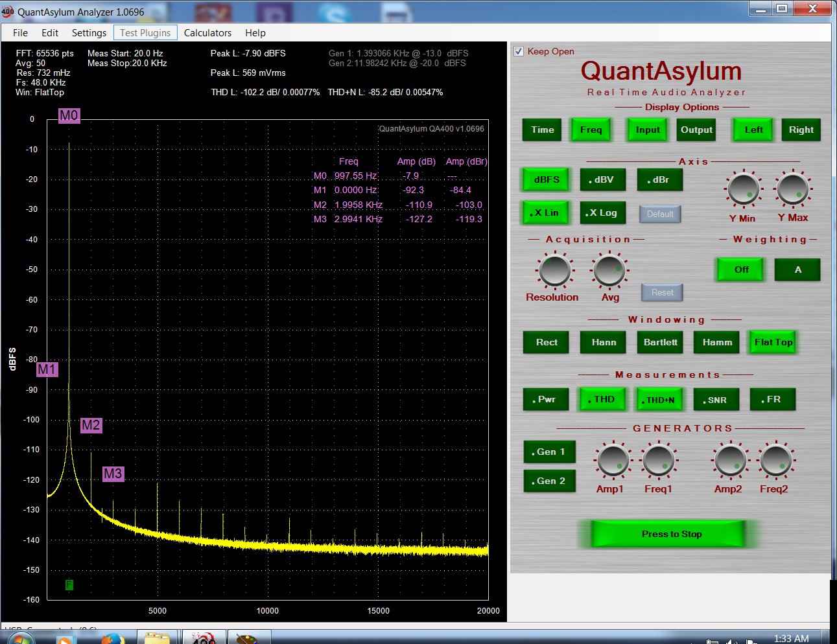This screenshot has height=644, width=837.
Task: Toggle the Pwr measurement
Action: pyautogui.click(x=546, y=399)
